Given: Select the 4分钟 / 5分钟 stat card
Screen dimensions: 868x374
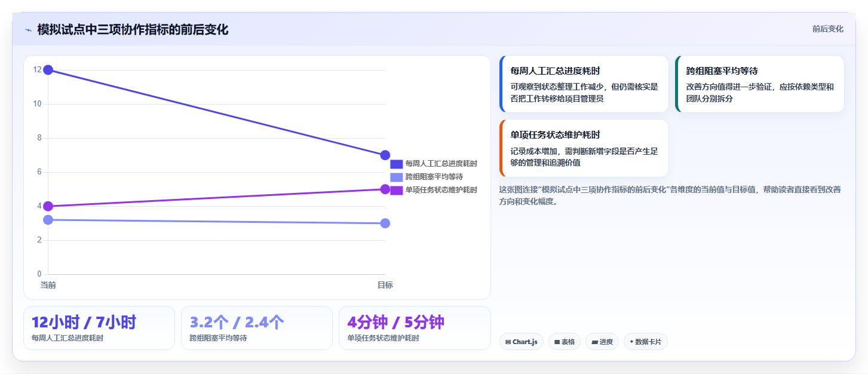Looking at the screenshot, I should coord(415,328).
